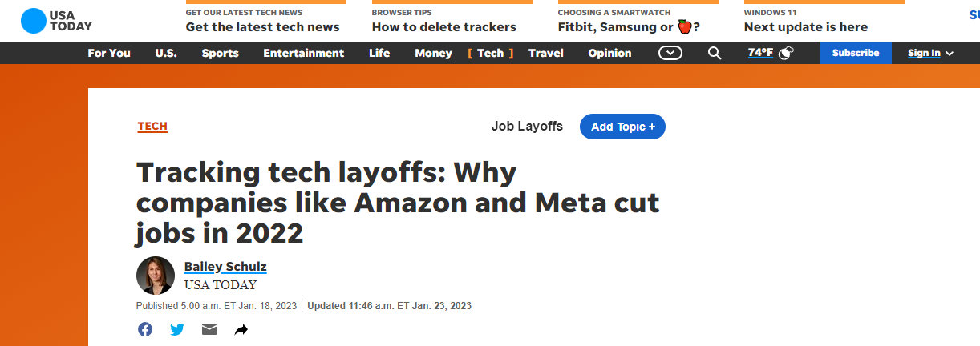Open the search magnifier icon
Screen dimensions: 980x346
[715, 53]
